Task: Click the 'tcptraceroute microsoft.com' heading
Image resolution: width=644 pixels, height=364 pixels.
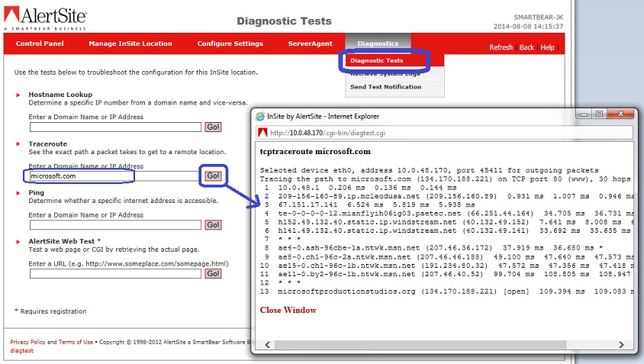Action: point(315,152)
